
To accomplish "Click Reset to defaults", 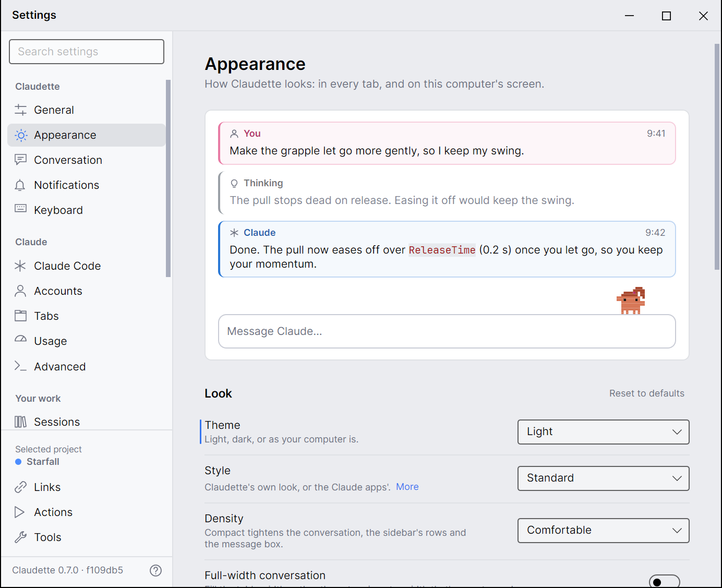I will point(646,393).
